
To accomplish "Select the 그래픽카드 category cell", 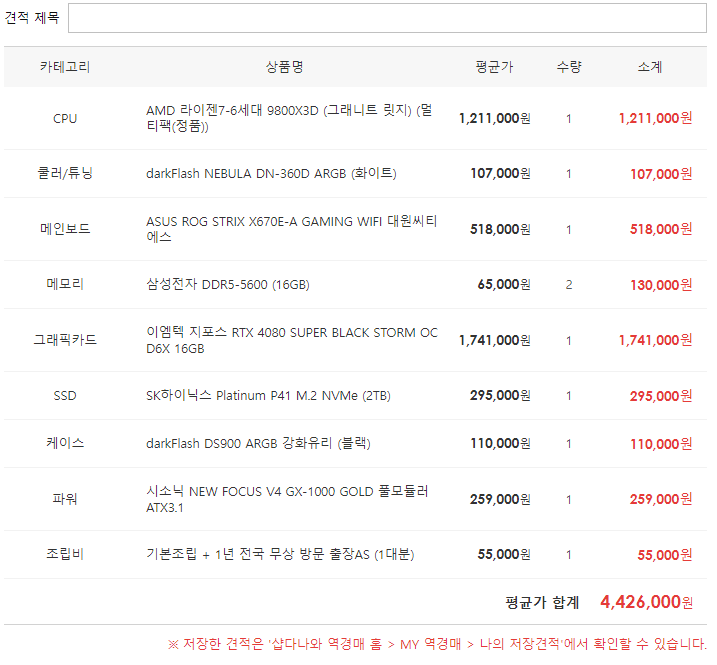I will [x=65, y=340].
